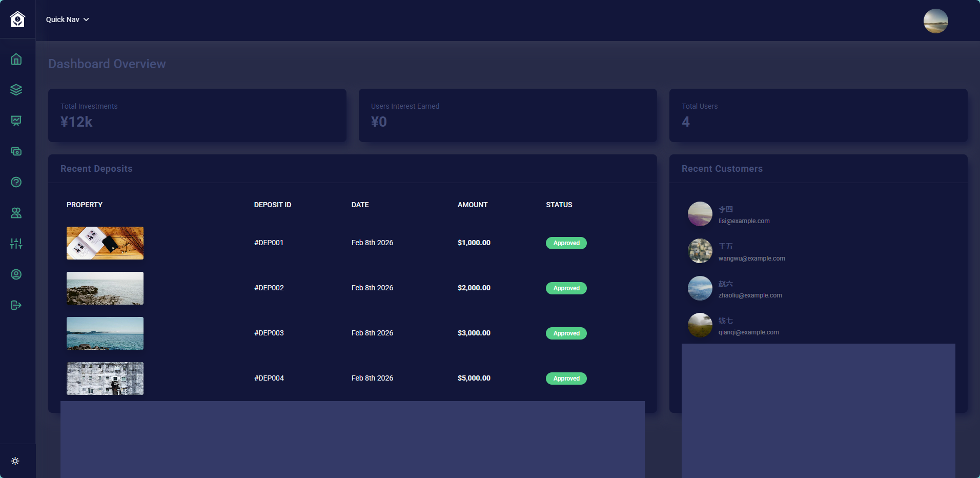980x478 pixels.
Task: Click the sliders settings sidebar icon
Action: click(16, 244)
